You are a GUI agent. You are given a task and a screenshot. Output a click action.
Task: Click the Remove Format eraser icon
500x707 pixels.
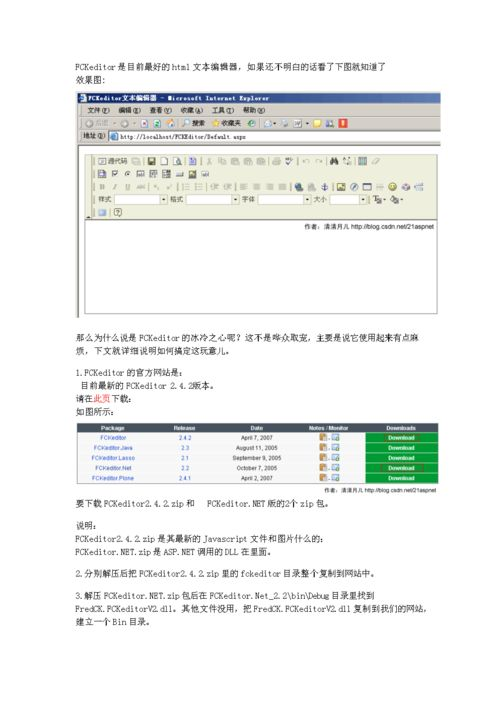(x=375, y=161)
